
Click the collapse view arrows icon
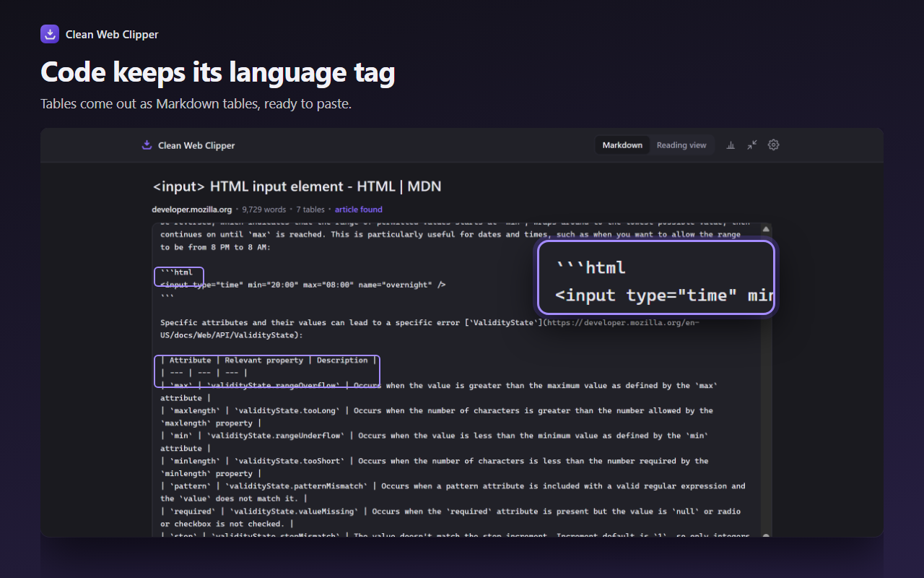click(x=752, y=145)
